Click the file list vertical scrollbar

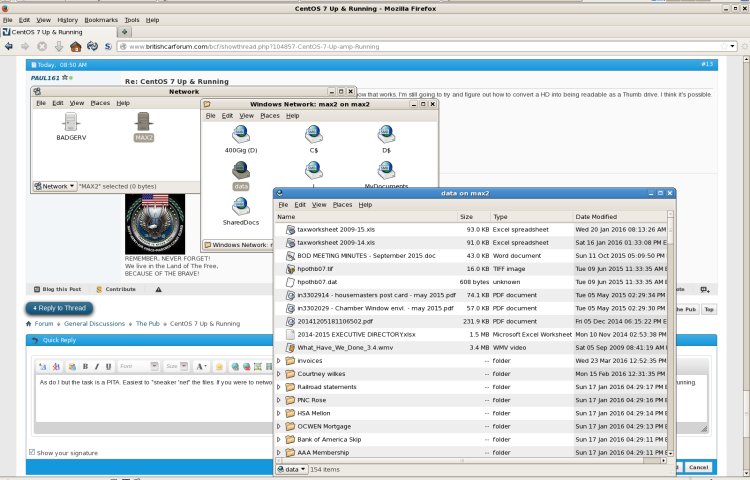(670, 333)
